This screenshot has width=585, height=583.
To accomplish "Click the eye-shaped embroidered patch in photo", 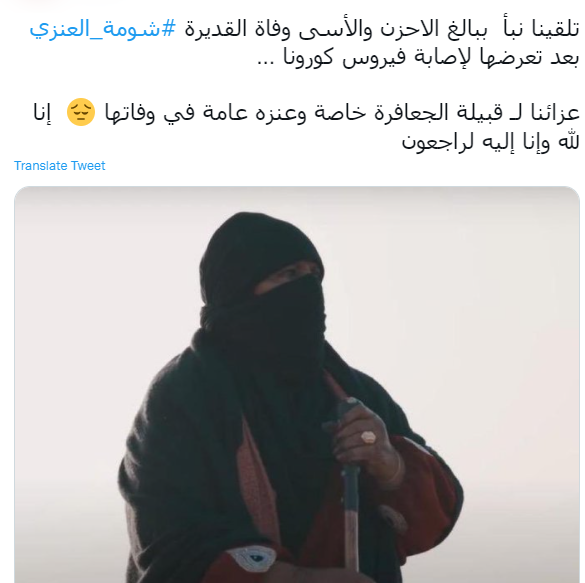I will 254,558.
